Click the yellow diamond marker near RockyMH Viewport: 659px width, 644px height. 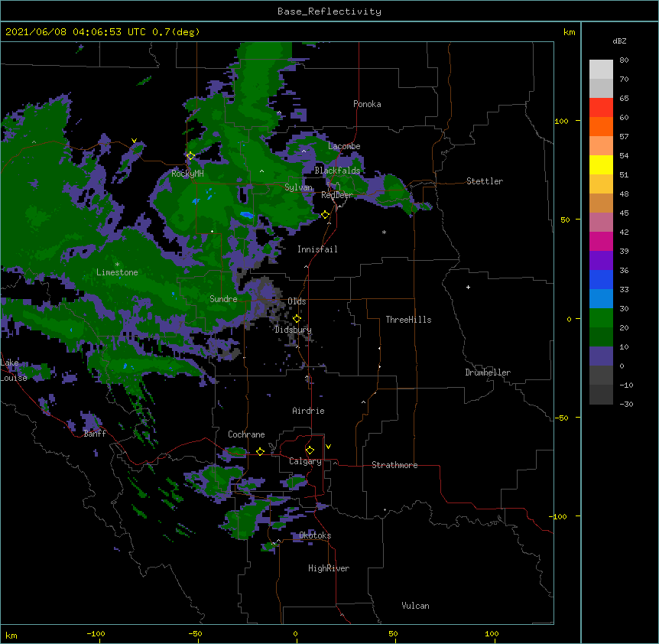click(x=190, y=156)
